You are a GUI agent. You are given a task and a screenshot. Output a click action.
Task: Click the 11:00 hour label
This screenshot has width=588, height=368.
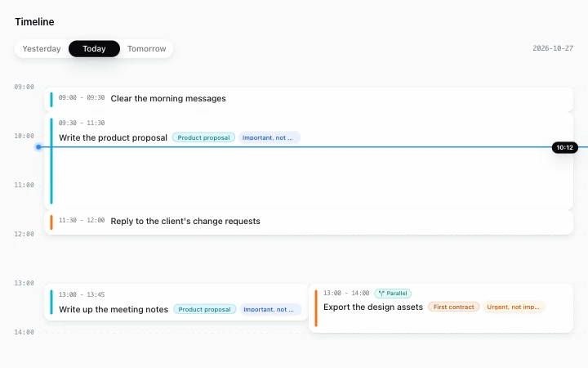[24, 185]
